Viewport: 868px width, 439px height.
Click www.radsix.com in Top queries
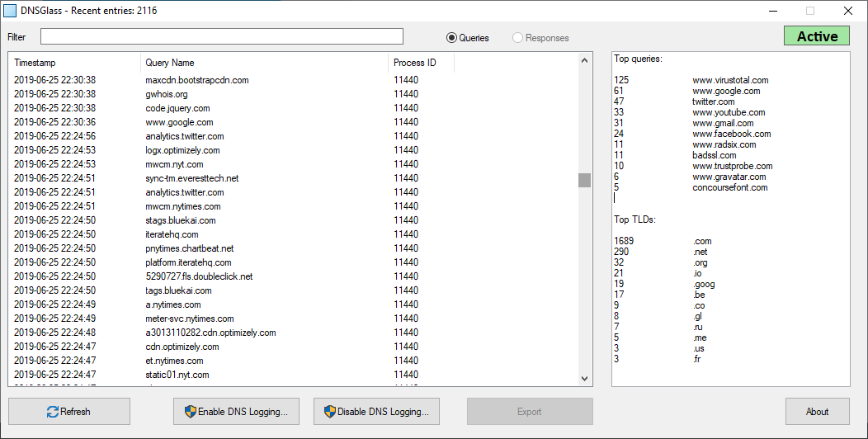724,144
